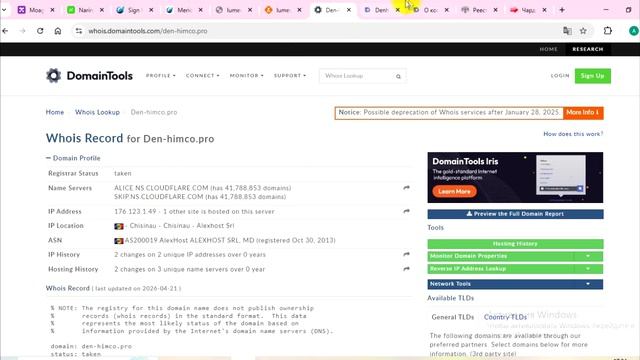Switch to the Sign browser tab
640x360 pixels.
click(134, 10)
